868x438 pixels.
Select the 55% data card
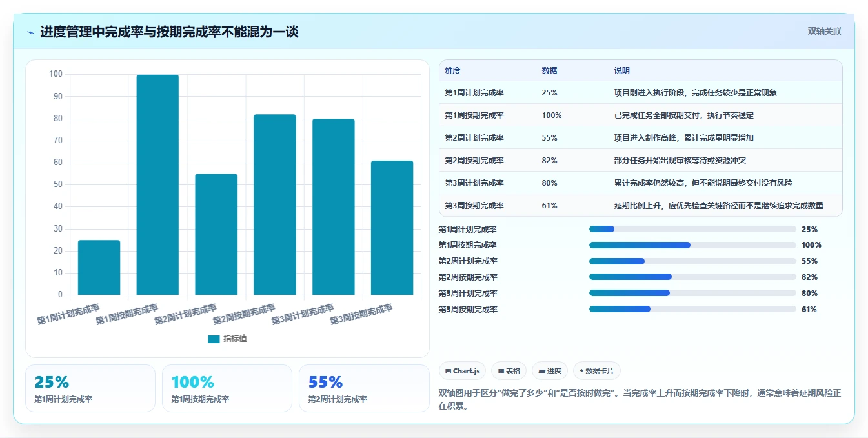point(364,388)
